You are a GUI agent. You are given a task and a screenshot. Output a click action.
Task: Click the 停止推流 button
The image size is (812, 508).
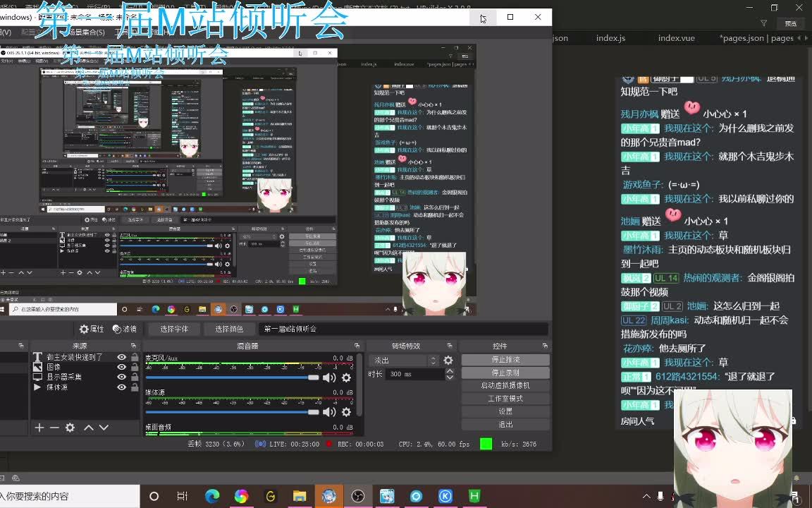pyautogui.click(x=505, y=360)
